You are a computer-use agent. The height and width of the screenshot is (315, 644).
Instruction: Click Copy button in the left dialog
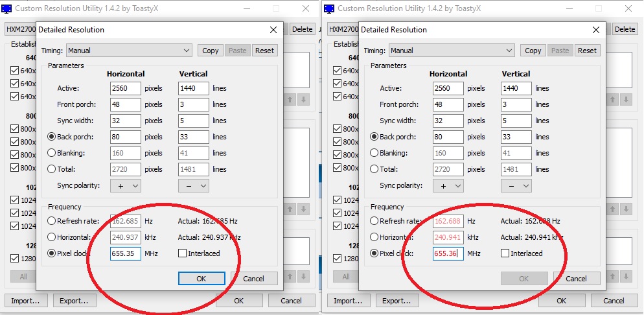[x=211, y=51]
